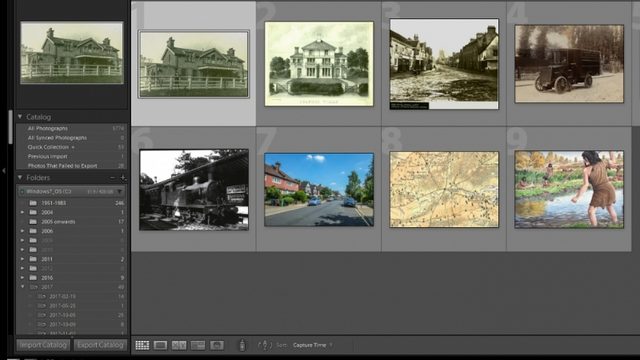
Task: Select the old map thumbnail
Action: (x=444, y=189)
